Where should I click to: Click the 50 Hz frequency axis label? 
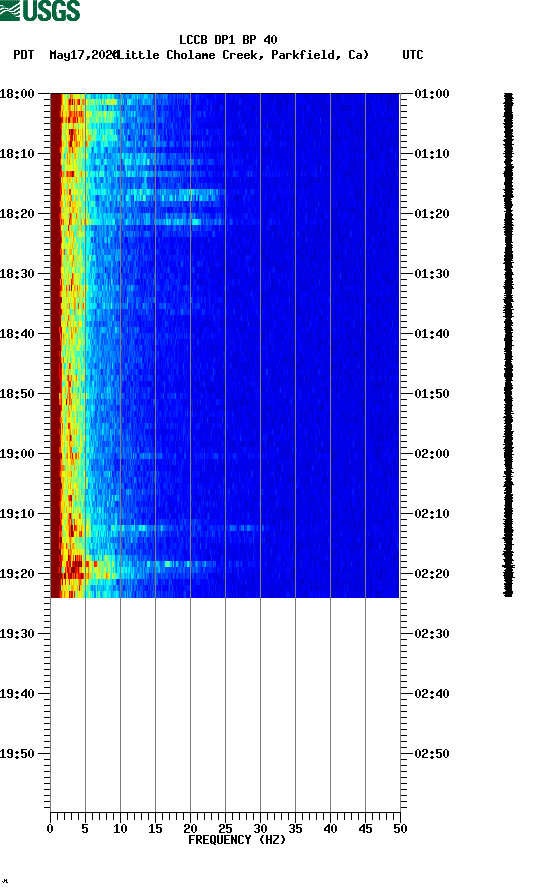click(x=400, y=829)
